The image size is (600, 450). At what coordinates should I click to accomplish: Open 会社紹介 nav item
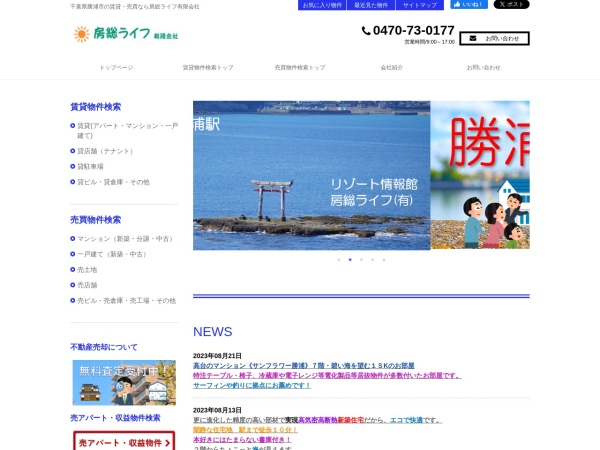point(391,67)
